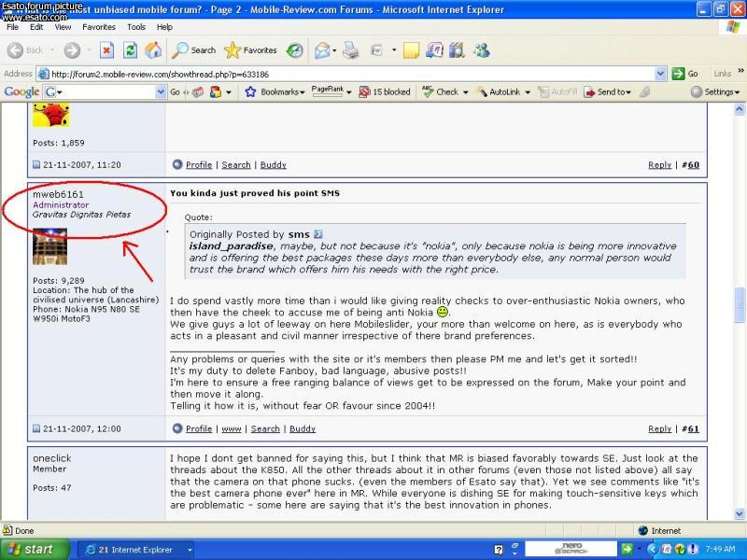Click the Go button next to address bar
This screenshot has height=560, width=747.
685,74
